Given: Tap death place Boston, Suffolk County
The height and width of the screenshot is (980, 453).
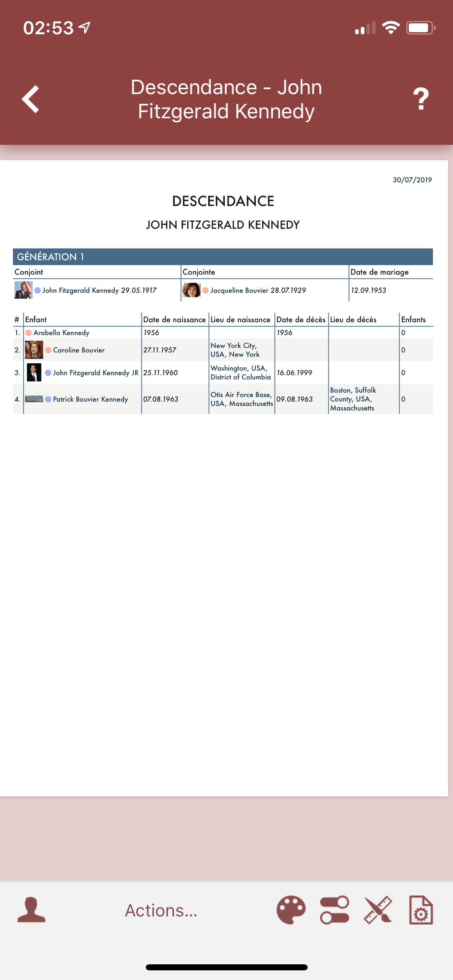Looking at the screenshot, I should (353, 399).
